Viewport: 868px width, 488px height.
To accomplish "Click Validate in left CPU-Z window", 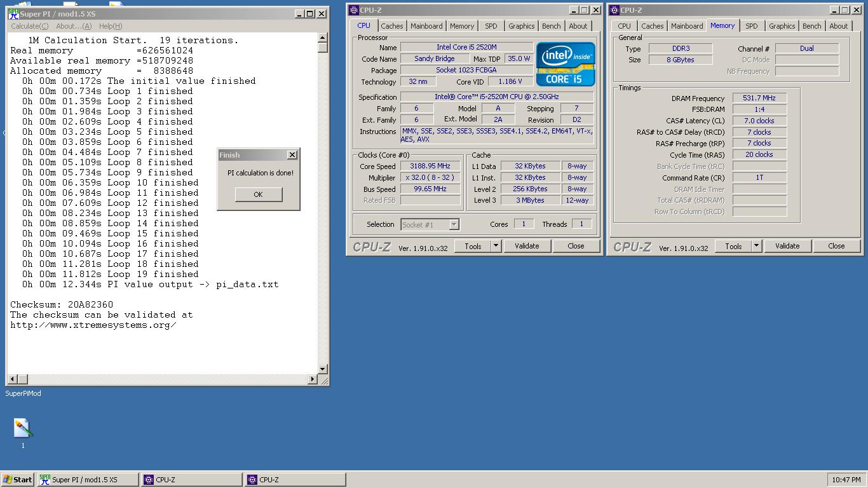I will pyautogui.click(x=527, y=246).
